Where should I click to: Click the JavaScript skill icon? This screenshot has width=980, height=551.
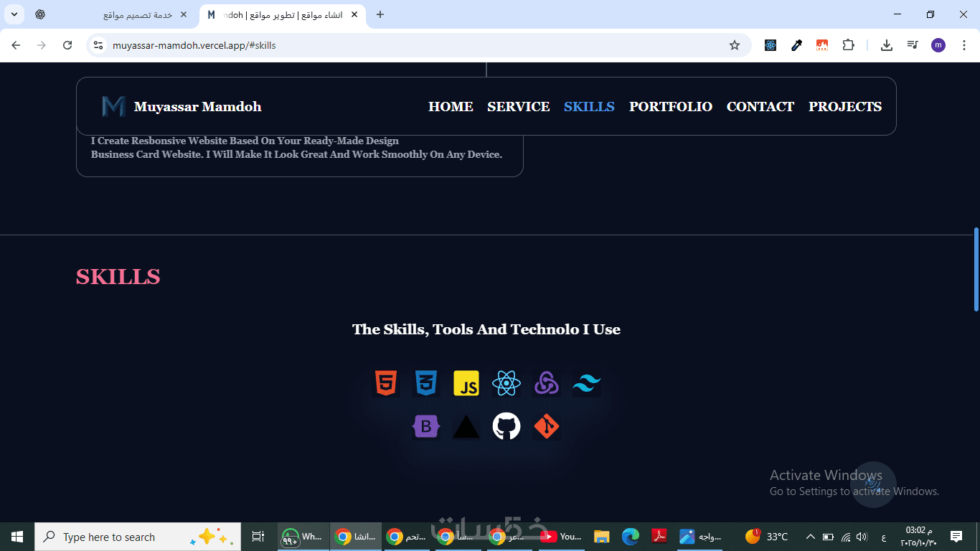466,383
